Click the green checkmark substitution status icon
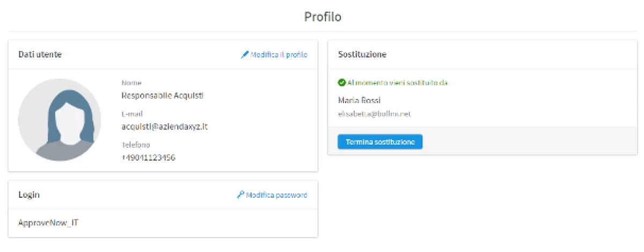 pos(341,83)
